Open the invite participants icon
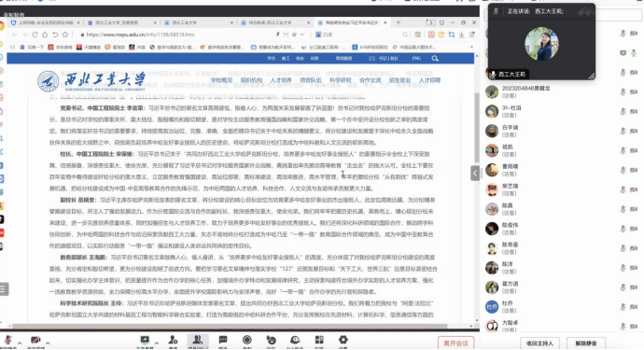644x350 pixels. 173,340
